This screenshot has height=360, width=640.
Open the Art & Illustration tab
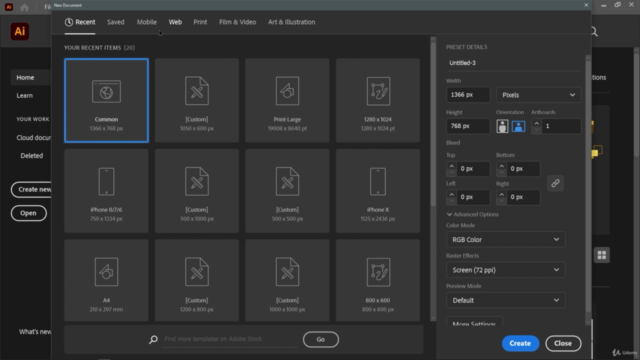tap(291, 22)
